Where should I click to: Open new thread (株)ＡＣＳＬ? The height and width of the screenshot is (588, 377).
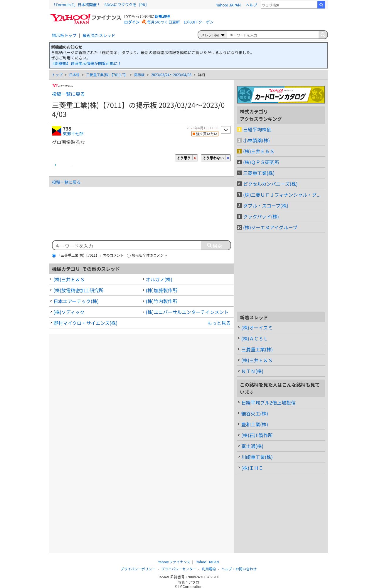[x=254, y=339]
